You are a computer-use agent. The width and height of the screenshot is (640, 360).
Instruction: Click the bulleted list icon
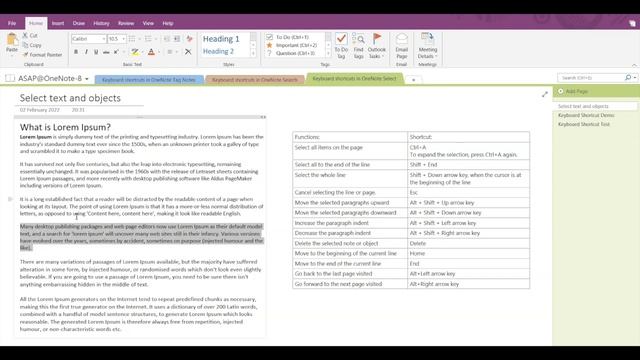132,39
